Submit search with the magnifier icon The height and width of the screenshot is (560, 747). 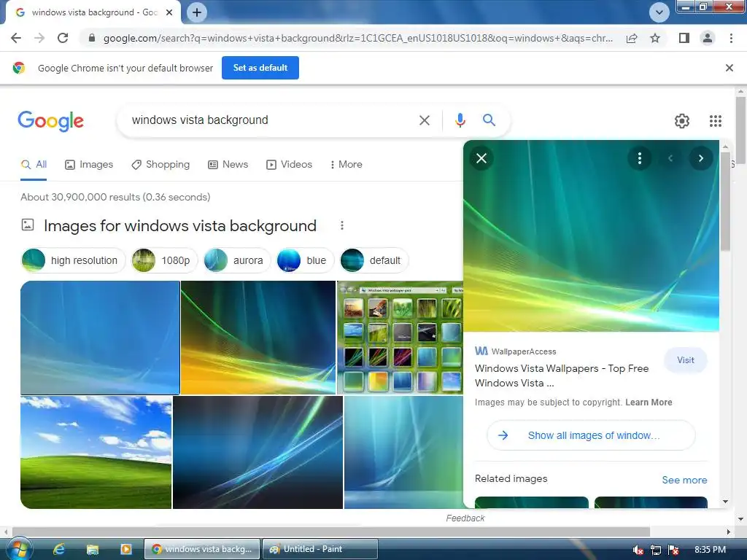point(489,120)
